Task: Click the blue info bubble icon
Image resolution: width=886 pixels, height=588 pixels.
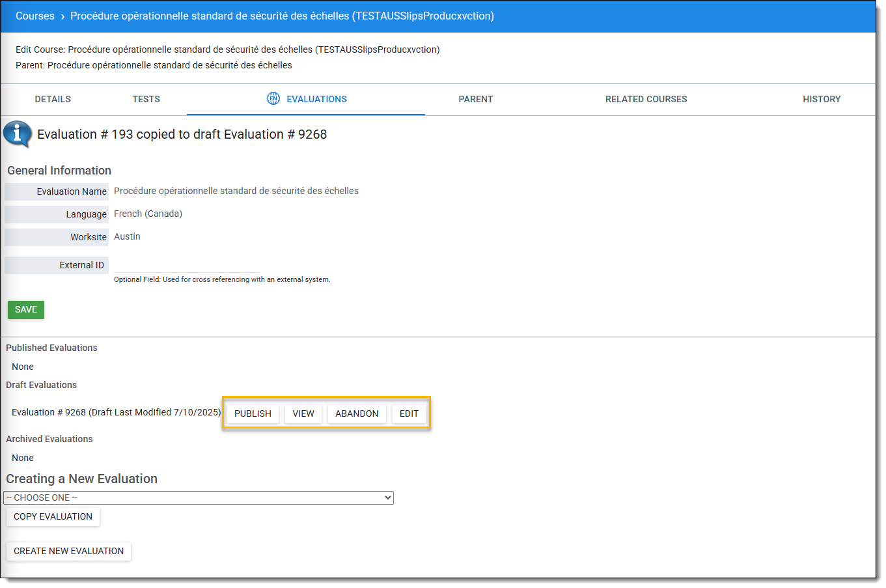Action: click(x=18, y=134)
